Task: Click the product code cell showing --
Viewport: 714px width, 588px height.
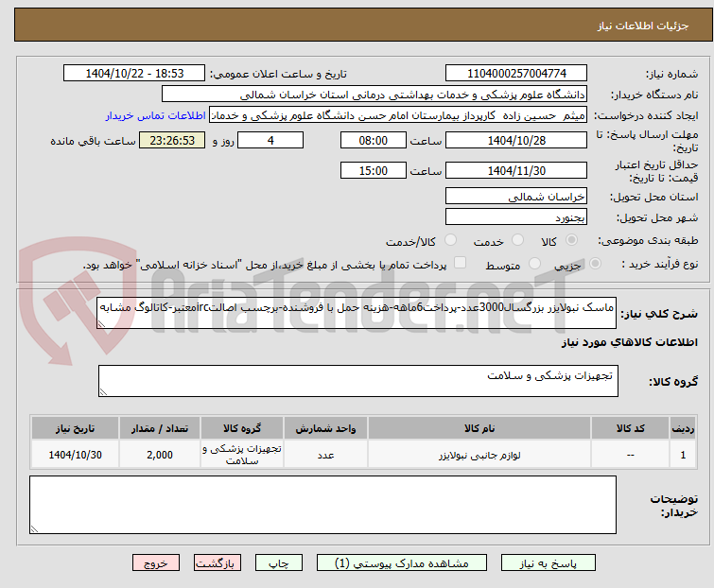Action: (x=630, y=455)
